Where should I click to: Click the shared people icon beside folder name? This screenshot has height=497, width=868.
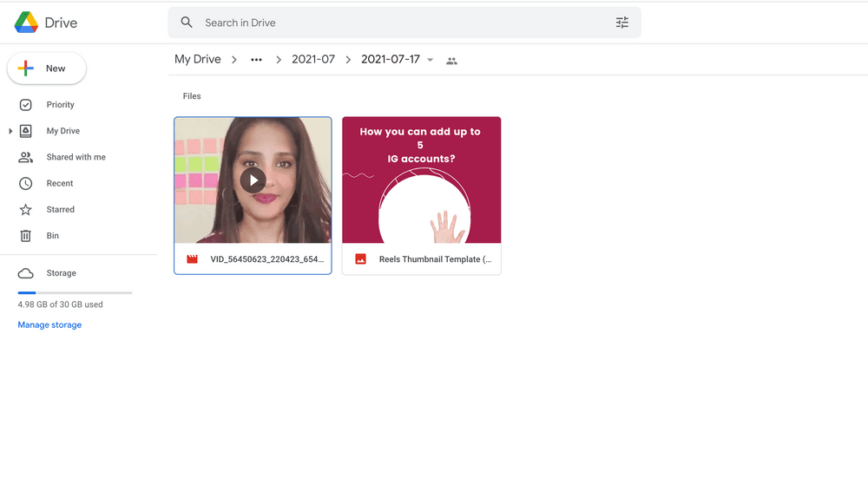451,61
